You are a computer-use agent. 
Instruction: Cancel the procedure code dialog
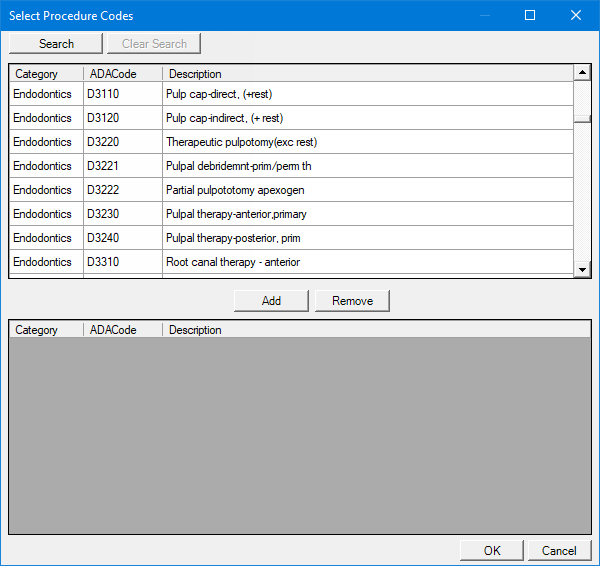(x=559, y=550)
